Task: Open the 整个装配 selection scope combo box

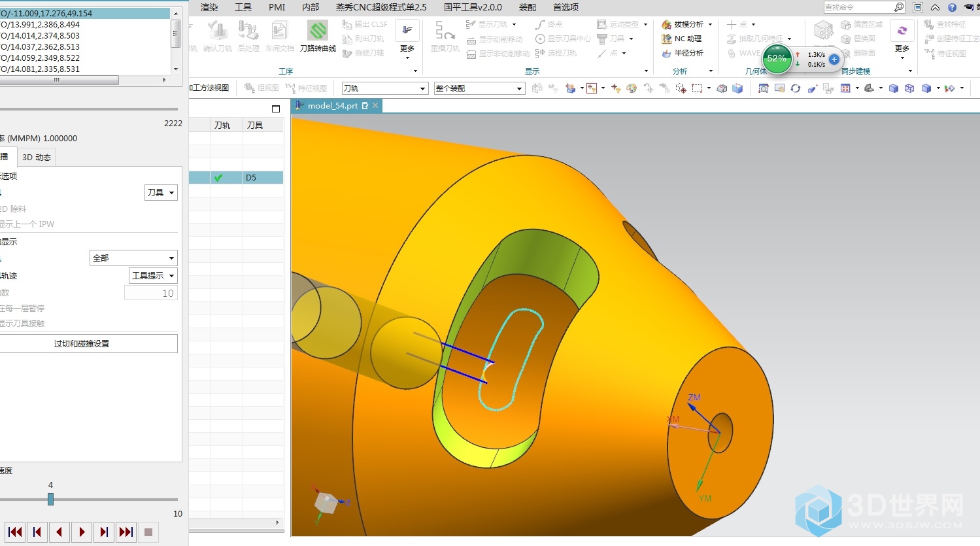Action: pos(479,88)
